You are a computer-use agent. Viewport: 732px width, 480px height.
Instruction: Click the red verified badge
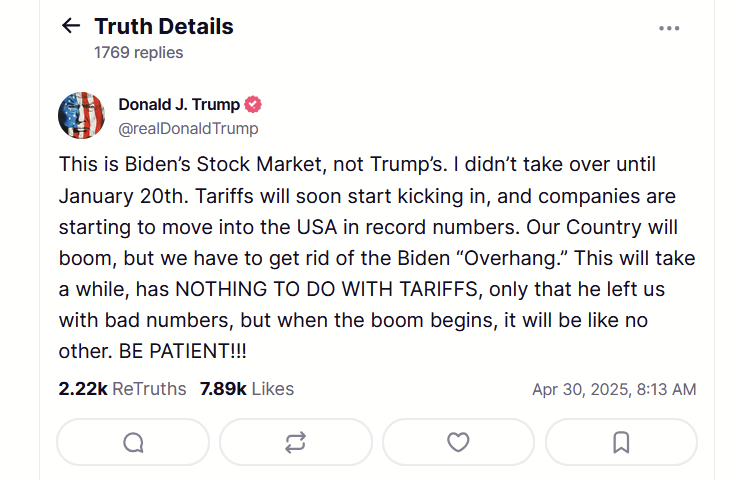coord(253,104)
